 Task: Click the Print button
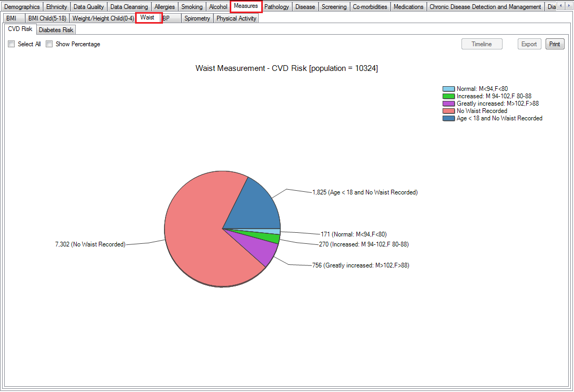click(x=555, y=44)
